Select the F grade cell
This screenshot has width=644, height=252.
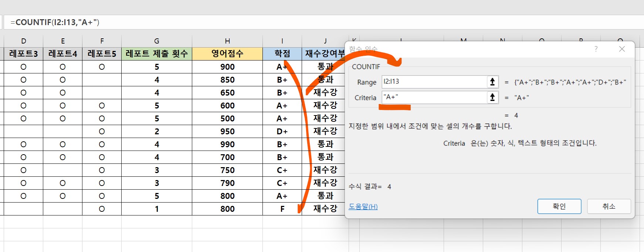[282, 209]
